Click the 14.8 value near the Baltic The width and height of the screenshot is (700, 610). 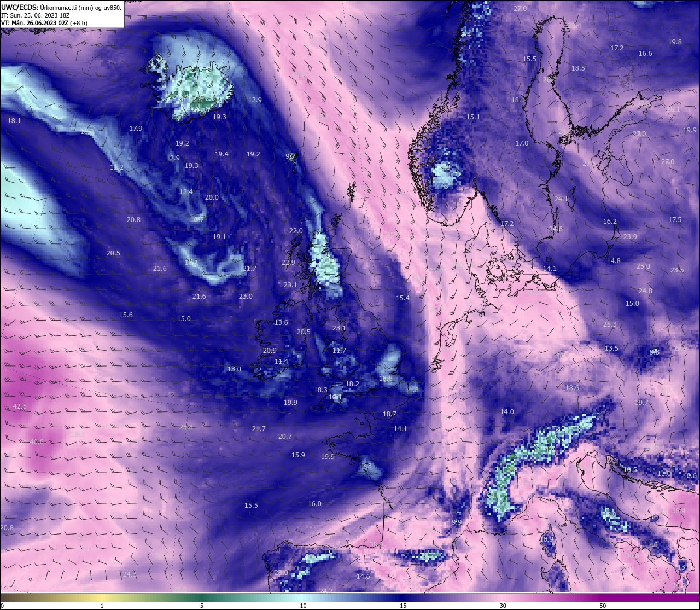[614, 261]
